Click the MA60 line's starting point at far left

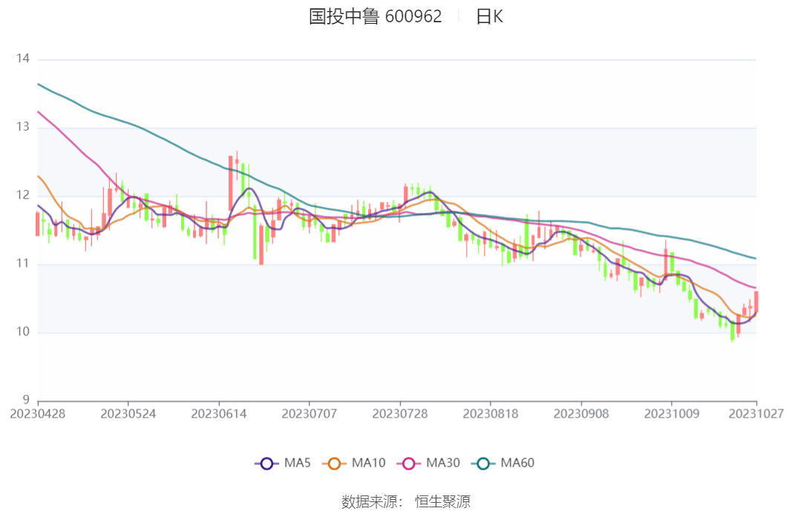point(39,84)
